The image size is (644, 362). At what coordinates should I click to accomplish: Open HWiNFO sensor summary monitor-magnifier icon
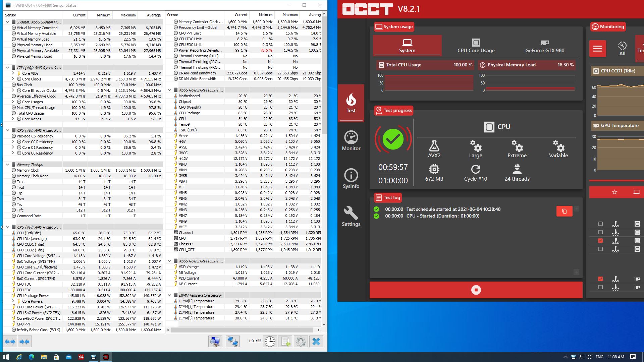click(215, 342)
